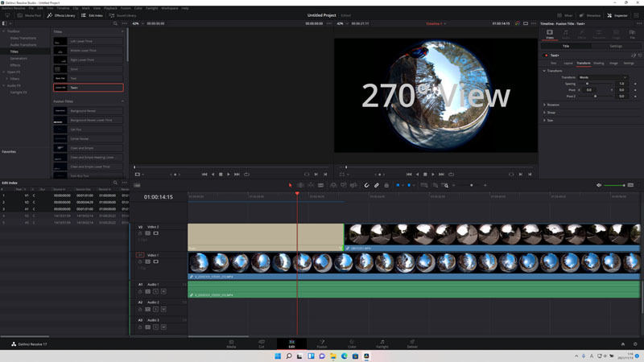This screenshot has height=362, width=644.
Task: Click the Insert Clip tool
Action: [x=333, y=186]
